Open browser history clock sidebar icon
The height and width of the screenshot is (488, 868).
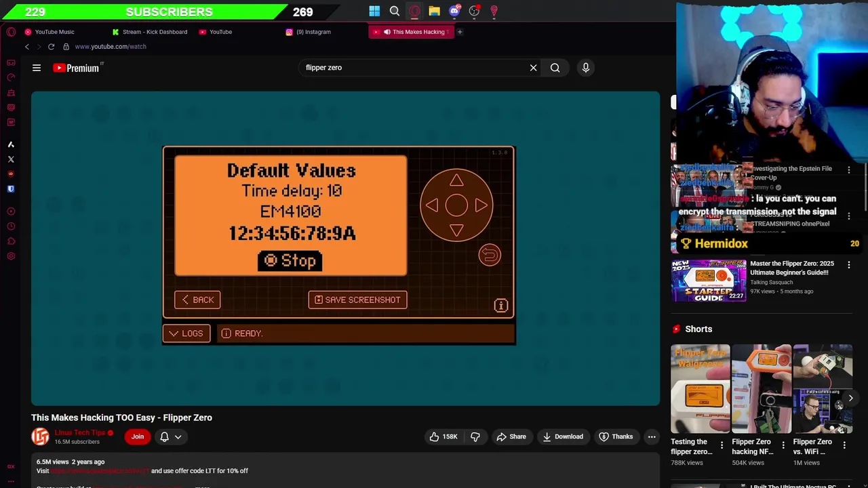tap(11, 226)
